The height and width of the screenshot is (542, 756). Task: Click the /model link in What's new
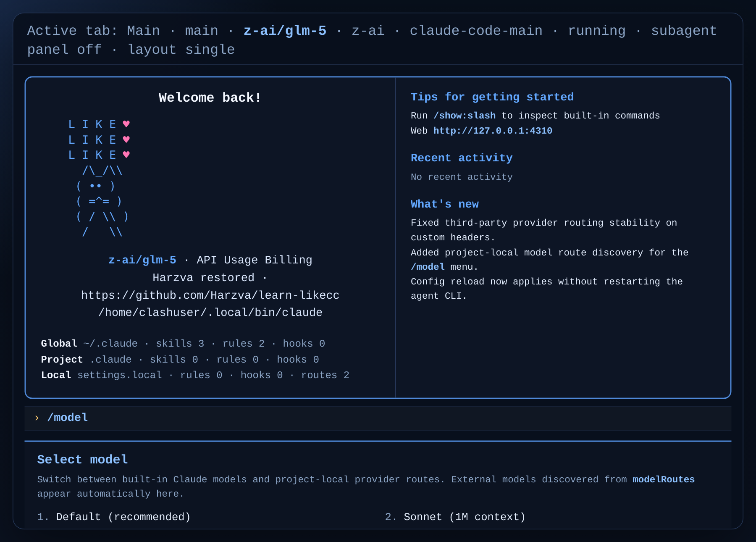[x=428, y=267]
